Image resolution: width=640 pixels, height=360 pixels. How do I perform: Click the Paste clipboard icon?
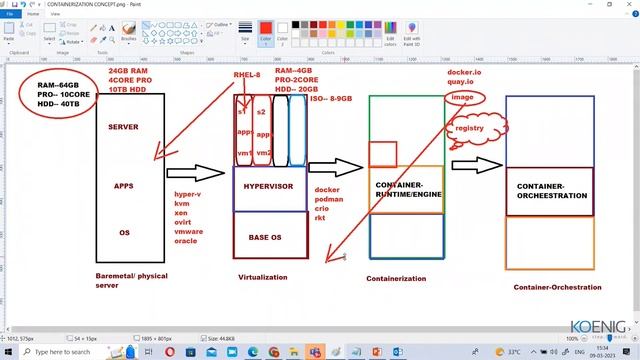coord(9,28)
